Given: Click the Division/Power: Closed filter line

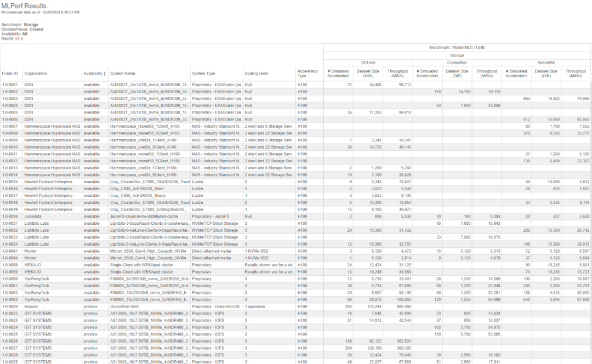Looking at the screenshot, I should (22, 30).
